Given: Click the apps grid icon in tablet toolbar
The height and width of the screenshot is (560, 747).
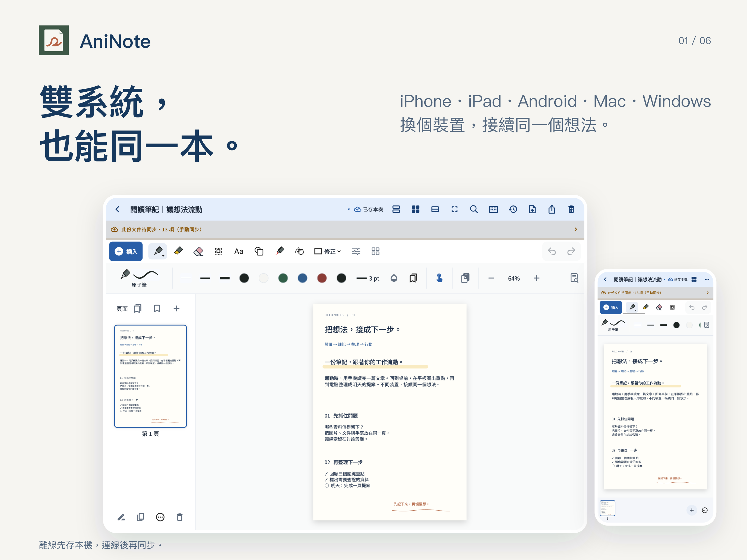Looking at the screenshot, I should [375, 251].
